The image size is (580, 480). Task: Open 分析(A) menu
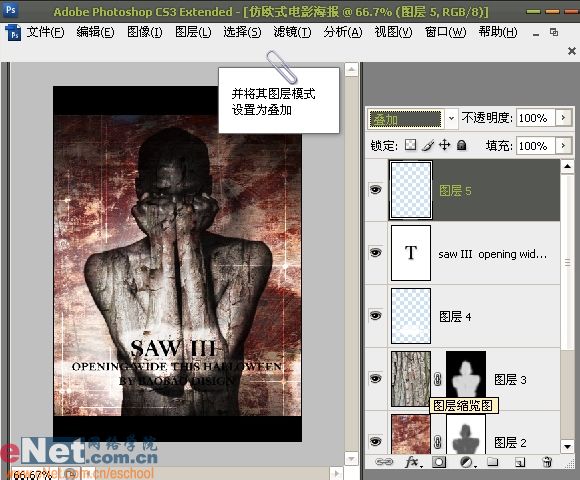tap(343, 32)
